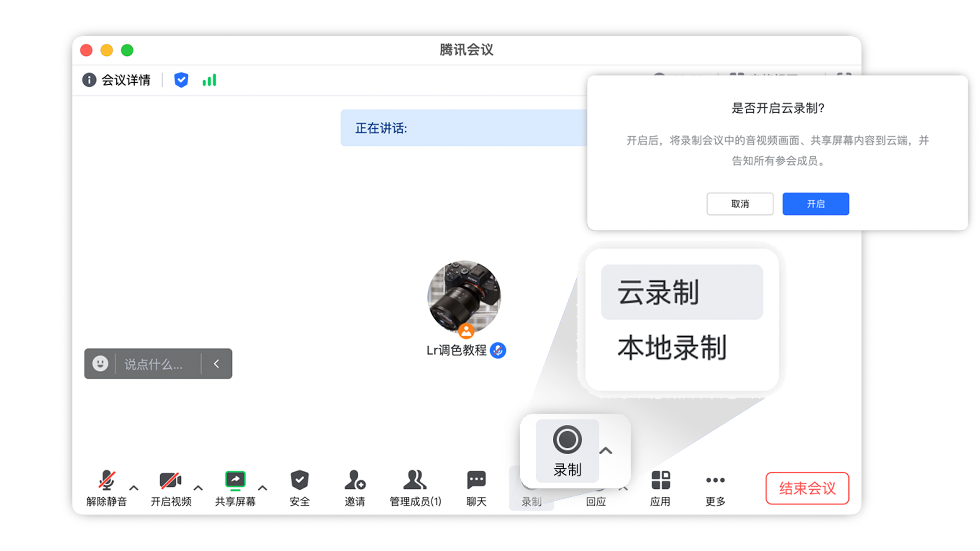Image resolution: width=980 pixels, height=551 pixels.
Task: Click the Lr调色教程 camera avatar
Action: [464, 297]
